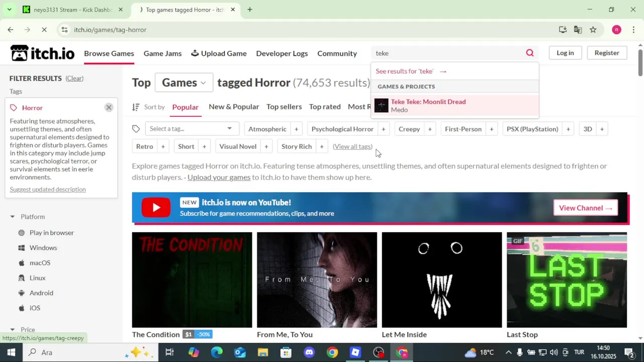Clear all filter results
The height and width of the screenshot is (362, 644).
pyautogui.click(x=74, y=78)
